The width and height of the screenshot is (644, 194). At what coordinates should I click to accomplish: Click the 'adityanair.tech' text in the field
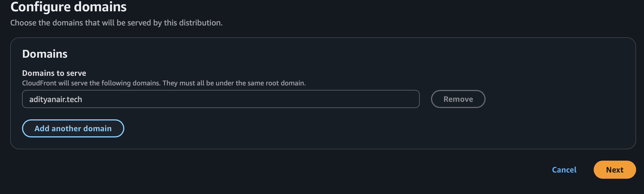click(x=56, y=99)
